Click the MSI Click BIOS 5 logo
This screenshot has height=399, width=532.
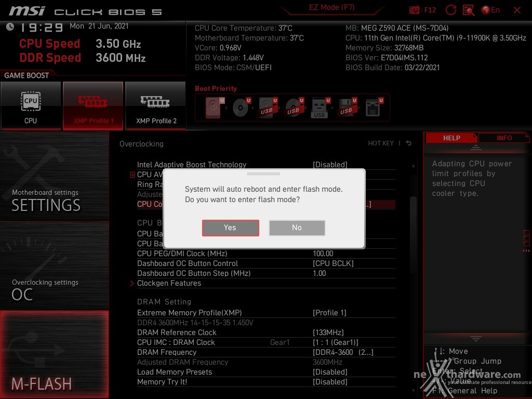pos(86,11)
